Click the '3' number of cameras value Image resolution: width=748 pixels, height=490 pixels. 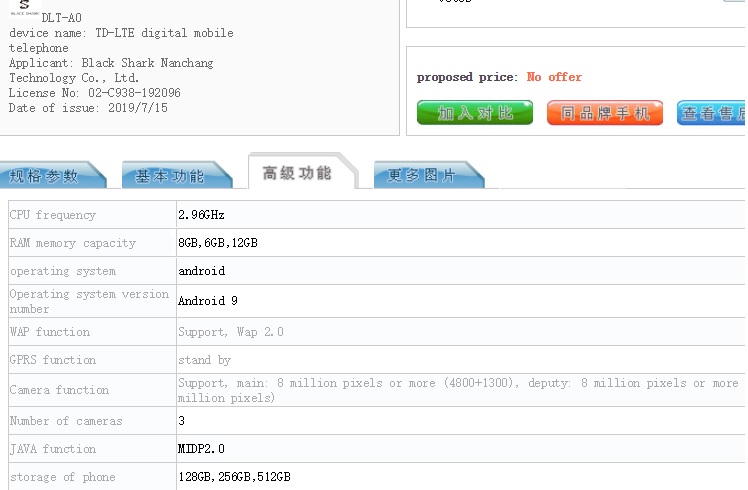click(x=181, y=420)
